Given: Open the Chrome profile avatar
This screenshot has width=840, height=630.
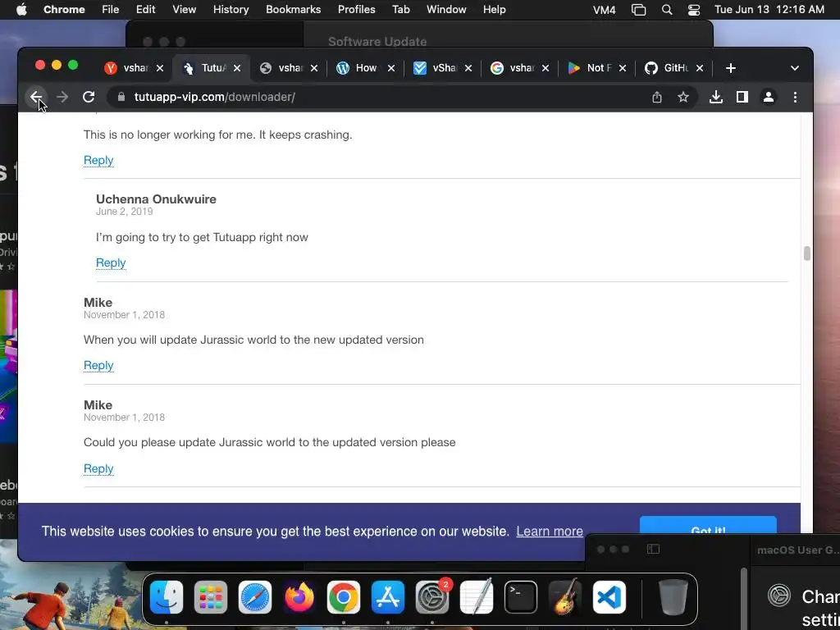Looking at the screenshot, I should 768,97.
